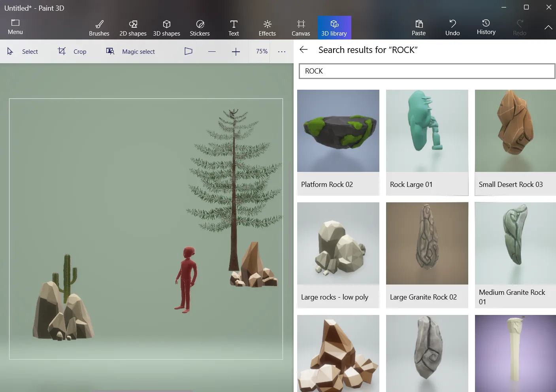Open the 75% zoom level control

click(x=261, y=51)
